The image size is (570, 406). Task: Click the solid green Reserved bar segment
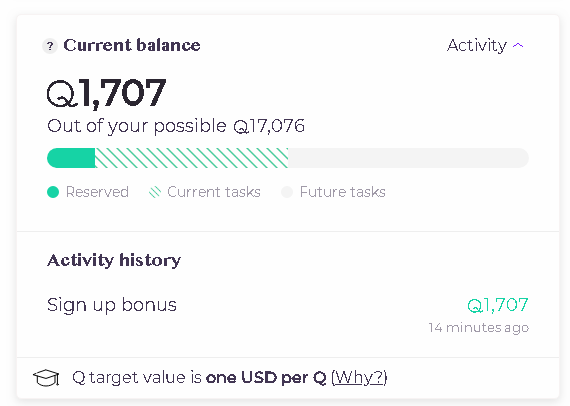tap(71, 158)
